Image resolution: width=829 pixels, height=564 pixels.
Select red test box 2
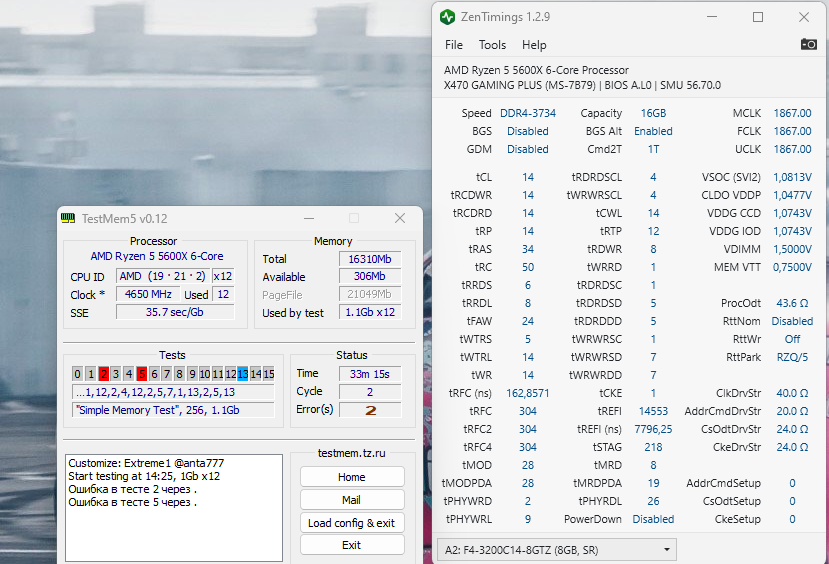coord(104,374)
